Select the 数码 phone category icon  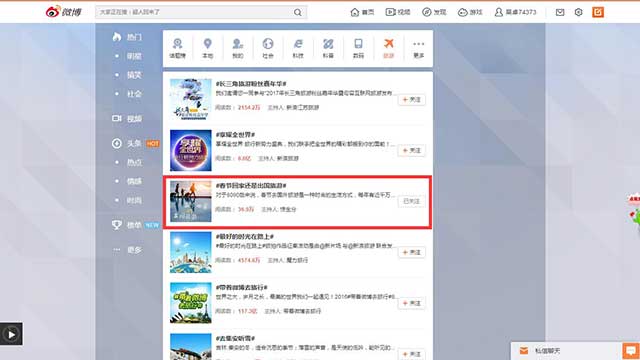click(358, 48)
